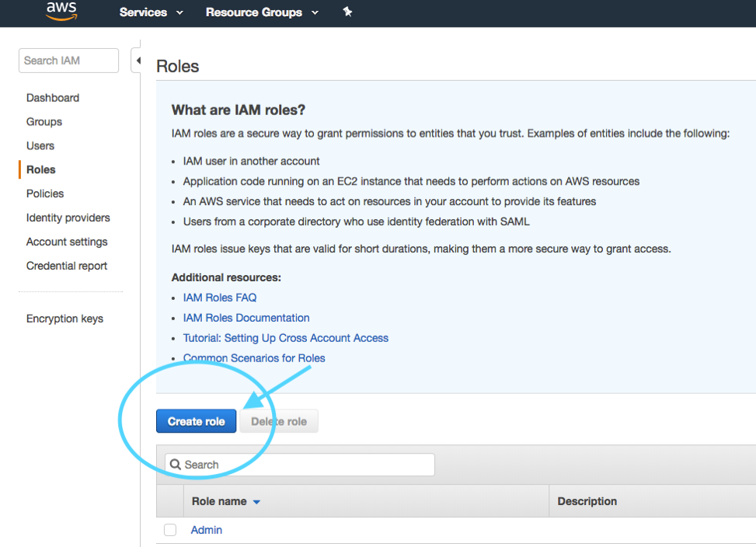The width and height of the screenshot is (756, 547).
Task: Focus the Search IAM input field
Action: click(68, 61)
